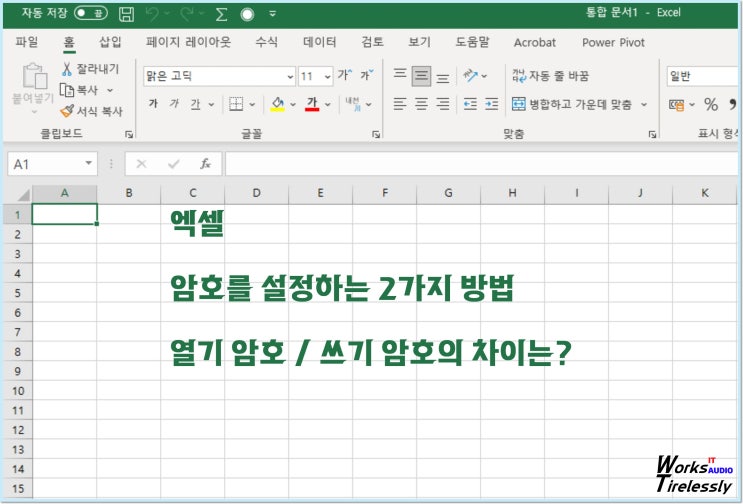Toggle 자동 줄 바꿈 (Wrap Text)
This screenshot has width=743, height=504.
[x=550, y=76]
